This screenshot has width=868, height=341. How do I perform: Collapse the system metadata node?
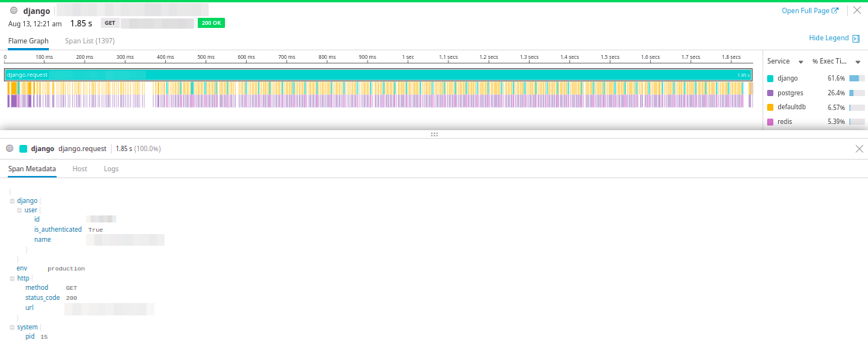[12, 327]
